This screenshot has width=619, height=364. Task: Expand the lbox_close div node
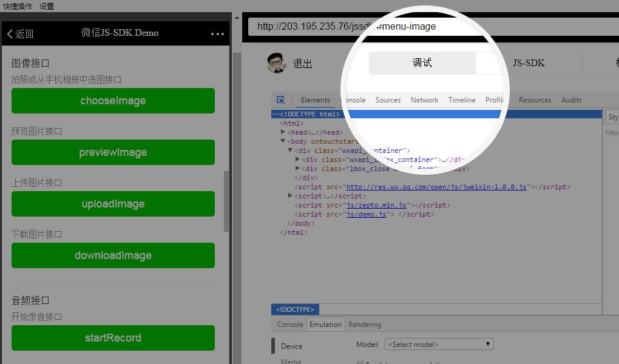[x=297, y=168]
